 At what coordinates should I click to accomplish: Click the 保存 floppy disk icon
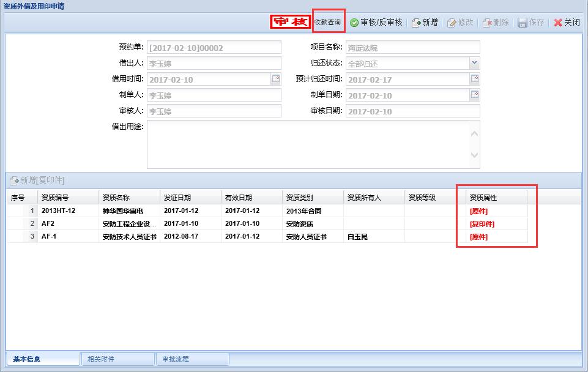pyautogui.click(x=523, y=23)
